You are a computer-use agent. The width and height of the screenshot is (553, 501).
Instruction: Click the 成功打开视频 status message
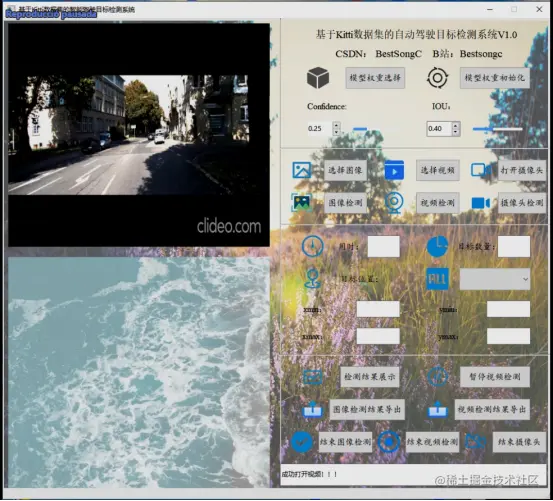(309, 474)
